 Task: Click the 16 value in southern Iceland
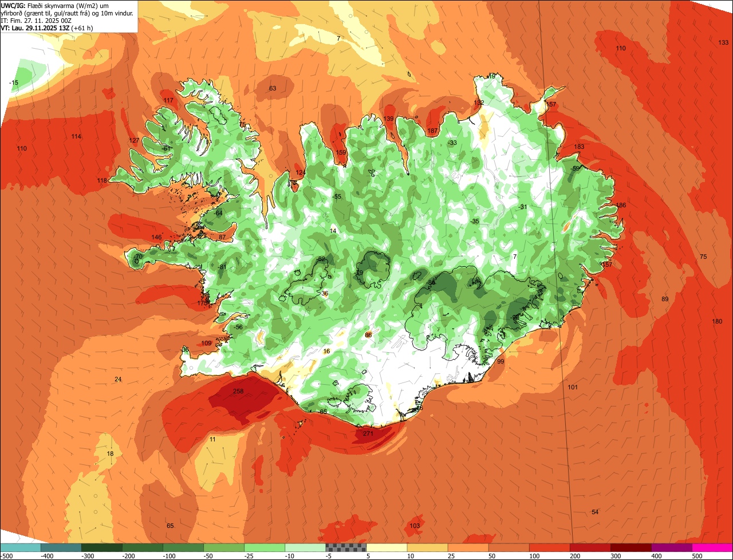coord(326,352)
